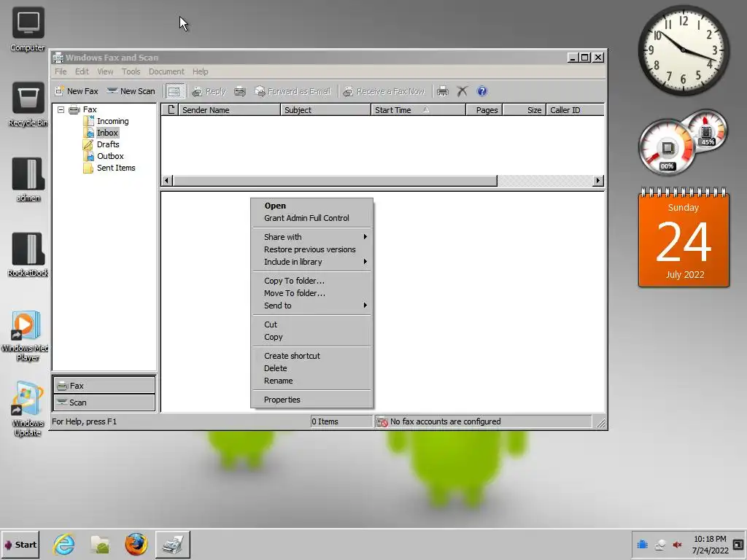Sort by the Size column
This screenshot has width=747, height=560.
click(x=524, y=110)
